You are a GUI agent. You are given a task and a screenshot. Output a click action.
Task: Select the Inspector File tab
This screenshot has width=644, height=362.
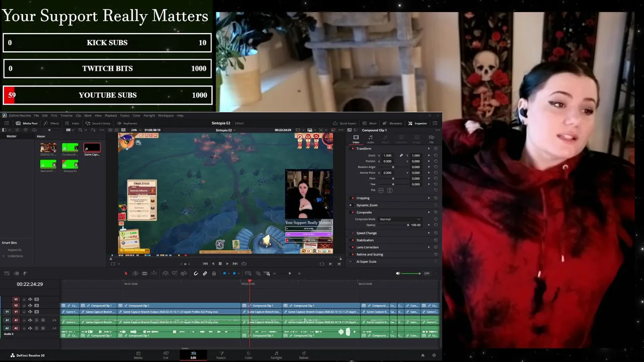tap(431, 139)
